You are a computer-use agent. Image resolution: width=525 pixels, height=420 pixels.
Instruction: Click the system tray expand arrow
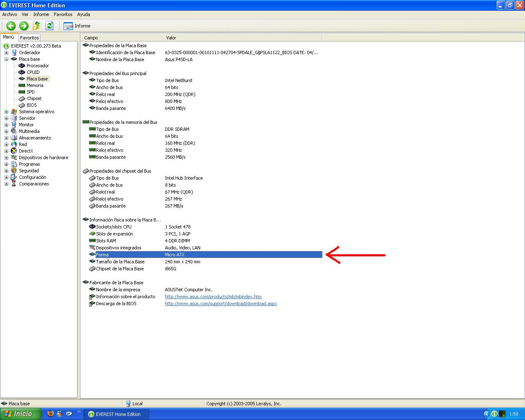click(486, 414)
